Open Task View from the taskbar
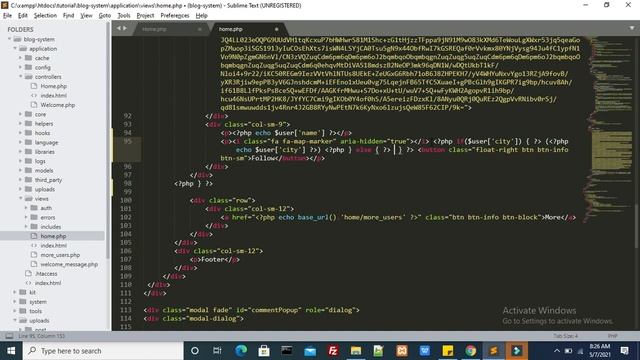This screenshot has width=640, height=360. (217, 351)
